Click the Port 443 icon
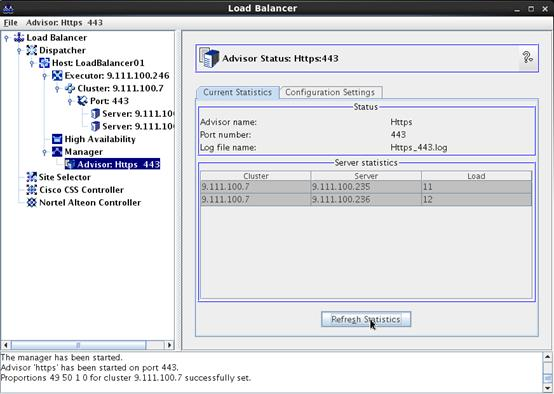The height and width of the screenshot is (394, 554). (82, 101)
